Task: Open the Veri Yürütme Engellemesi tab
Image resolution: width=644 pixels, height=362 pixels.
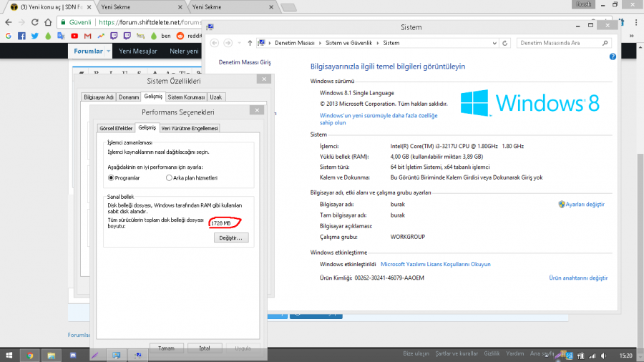Action: click(x=190, y=129)
